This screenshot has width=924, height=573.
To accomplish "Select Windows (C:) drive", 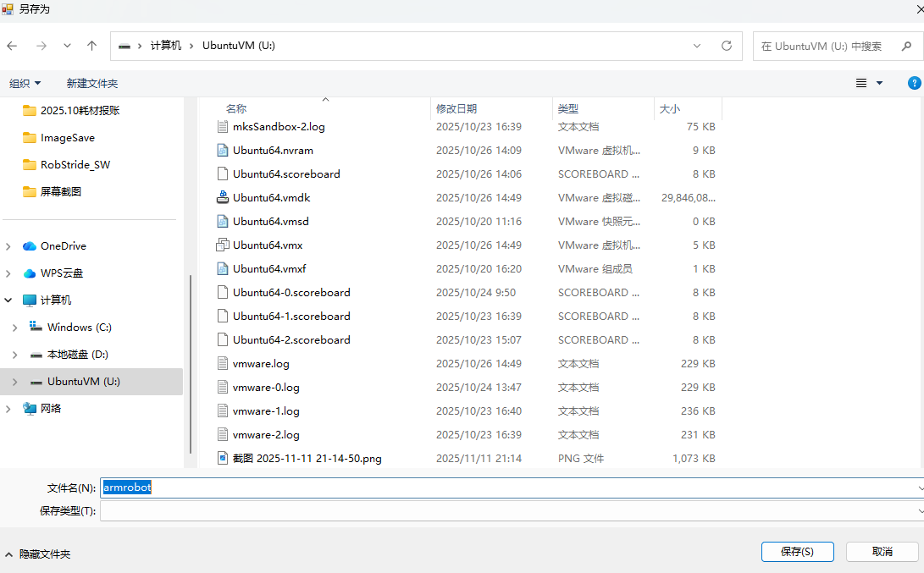I will click(79, 328).
